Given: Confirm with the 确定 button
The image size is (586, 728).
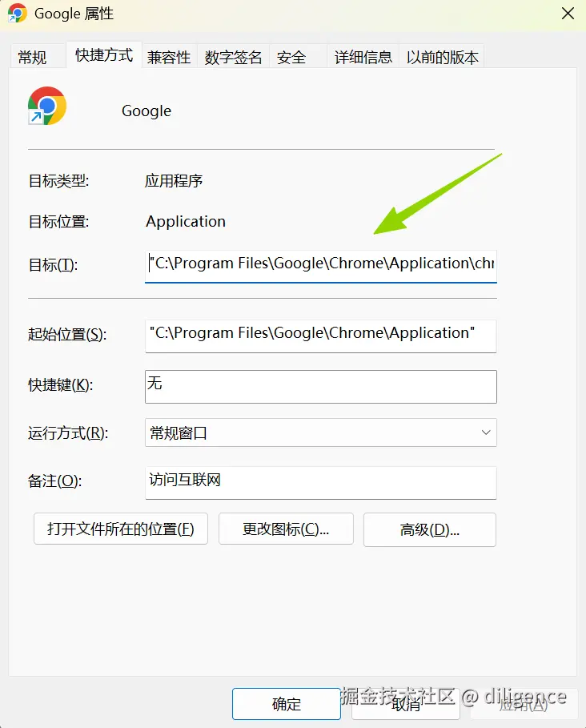Looking at the screenshot, I should pyautogui.click(x=287, y=704).
